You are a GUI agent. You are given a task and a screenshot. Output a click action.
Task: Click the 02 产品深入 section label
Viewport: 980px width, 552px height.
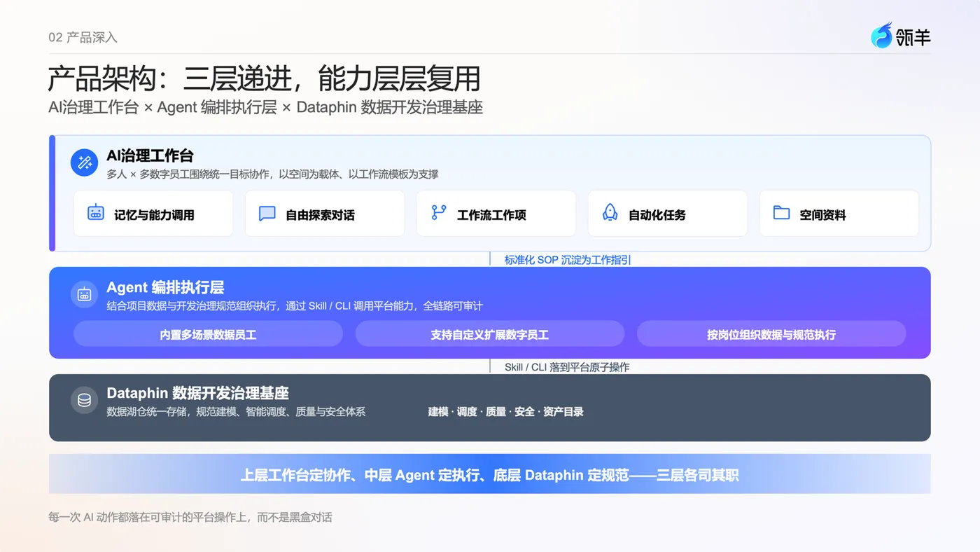[x=83, y=38]
